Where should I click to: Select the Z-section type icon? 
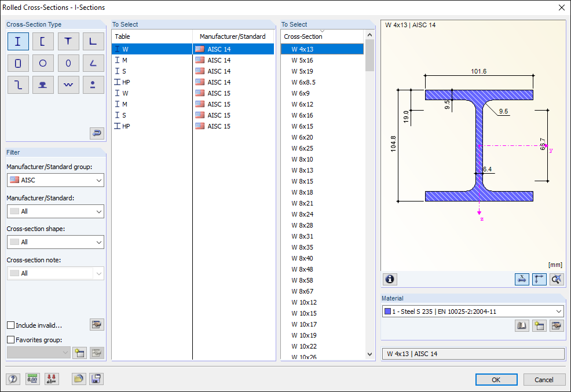click(x=18, y=85)
